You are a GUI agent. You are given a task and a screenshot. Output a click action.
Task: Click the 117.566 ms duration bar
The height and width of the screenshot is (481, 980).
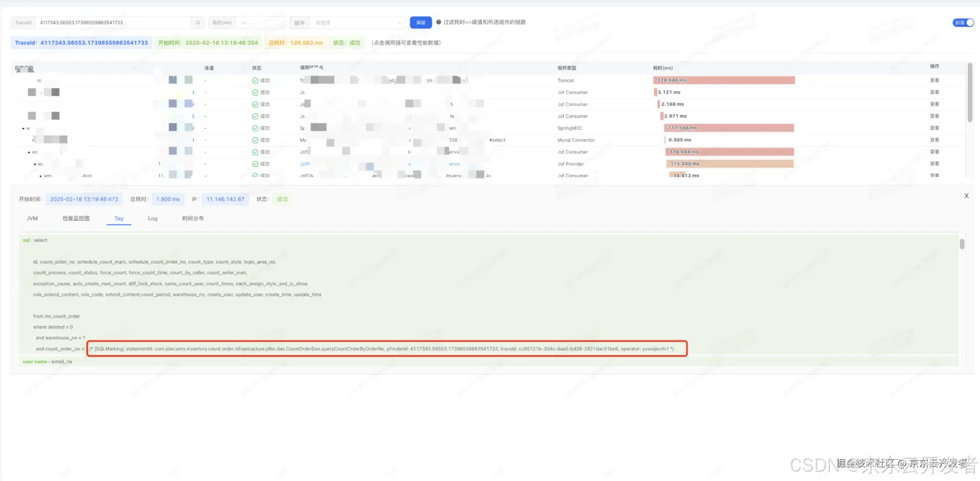[729, 128]
